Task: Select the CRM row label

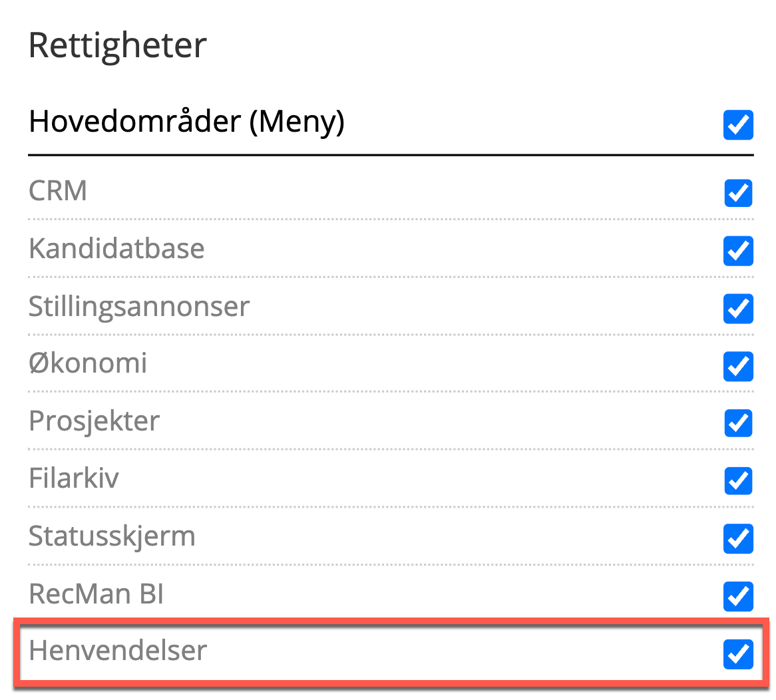Action: pos(58,191)
